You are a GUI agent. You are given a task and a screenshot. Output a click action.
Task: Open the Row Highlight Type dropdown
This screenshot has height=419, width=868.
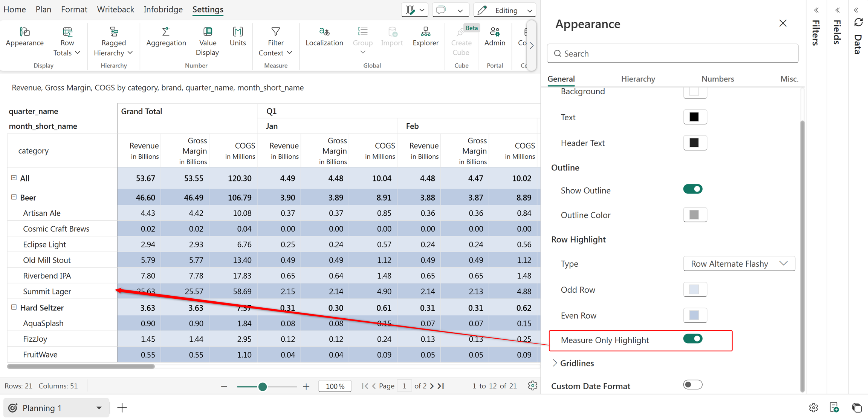pyautogui.click(x=739, y=264)
